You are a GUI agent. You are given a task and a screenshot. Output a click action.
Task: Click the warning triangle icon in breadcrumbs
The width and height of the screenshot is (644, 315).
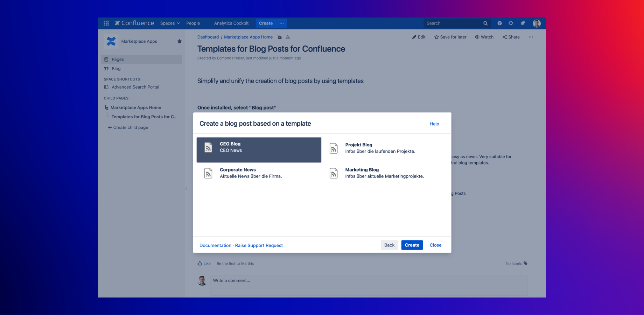click(288, 37)
